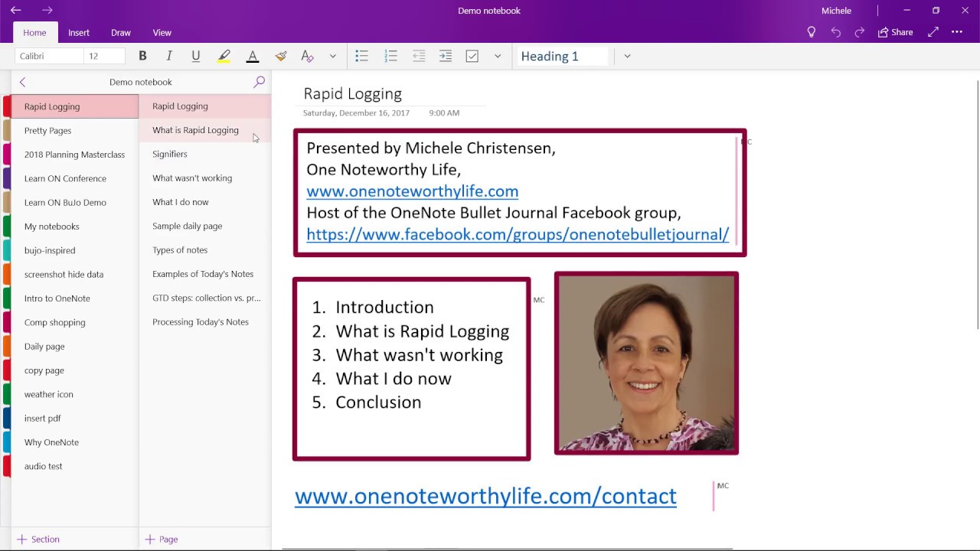The image size is (980, 551).
Task: Expand the styles list chevron
Action: point(627,56)
